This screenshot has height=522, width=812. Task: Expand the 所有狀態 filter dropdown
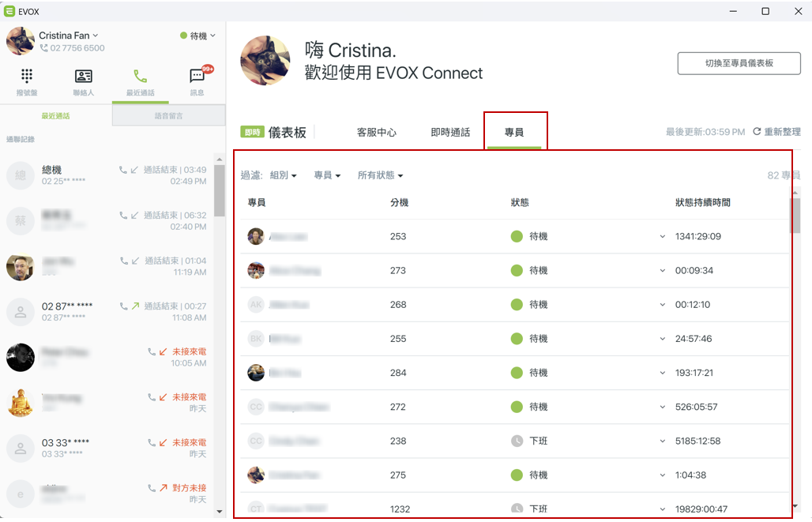tap(380, 175)
